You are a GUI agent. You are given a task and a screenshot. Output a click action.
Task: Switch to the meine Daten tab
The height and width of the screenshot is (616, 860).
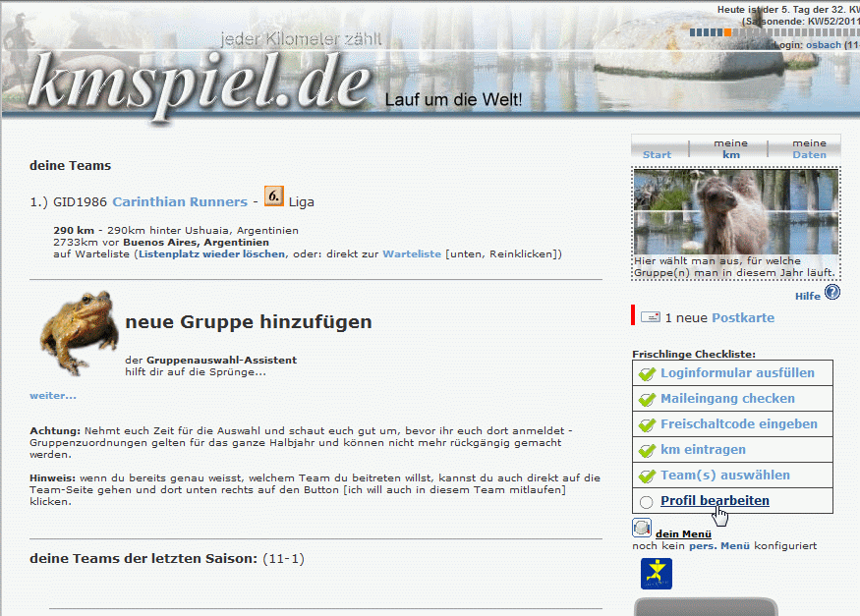coord(809,148)
